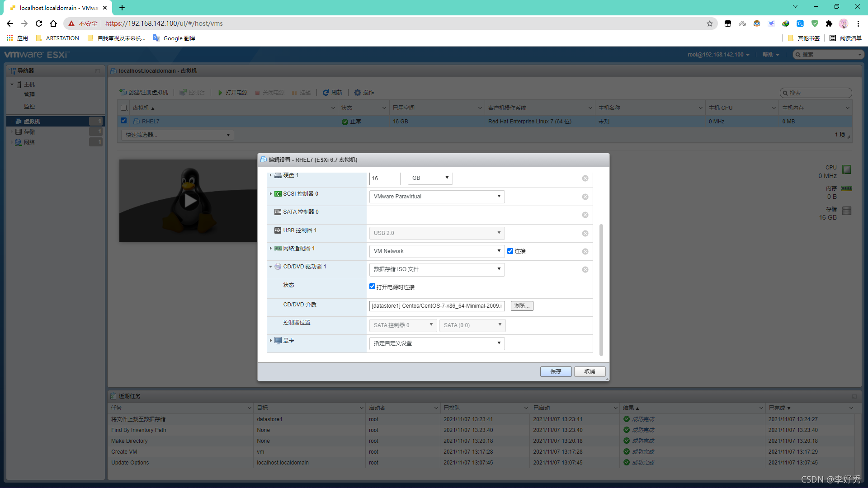Screen dimensions: 868x488
Task: Uncheck the RHEL7 virtual machine row checkbox
Action: (x=123, y=121)
